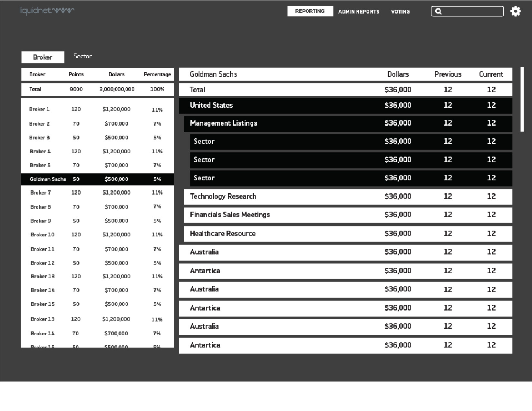Open the REPORTING tab
Screen dimensions: 532x411
pyautogui.click(x=310, y=11)
